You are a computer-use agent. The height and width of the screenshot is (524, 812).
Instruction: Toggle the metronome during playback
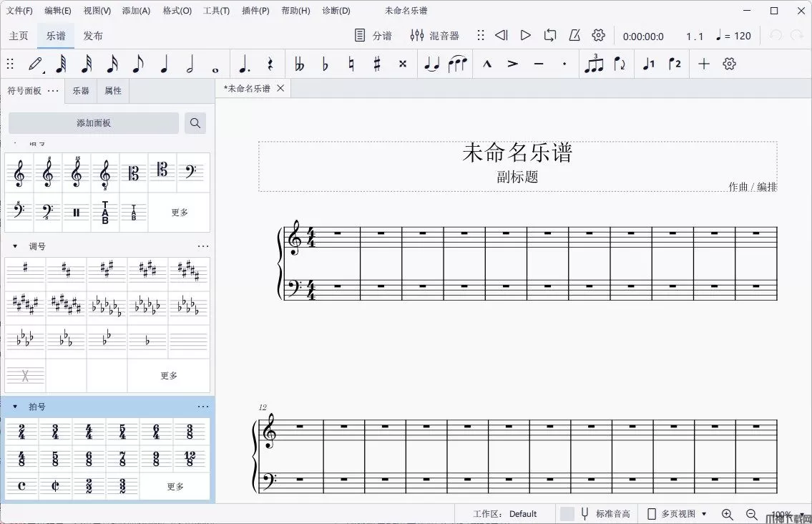click(574, 36)
